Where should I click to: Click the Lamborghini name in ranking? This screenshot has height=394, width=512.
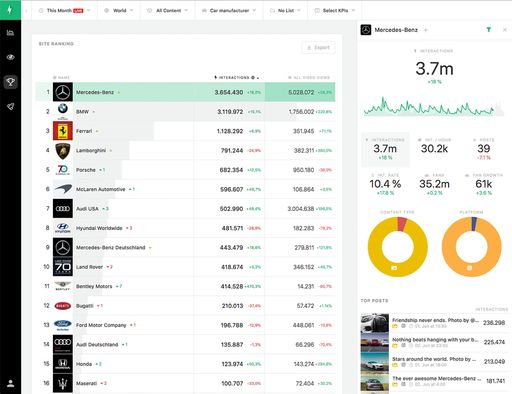point(91,150)
